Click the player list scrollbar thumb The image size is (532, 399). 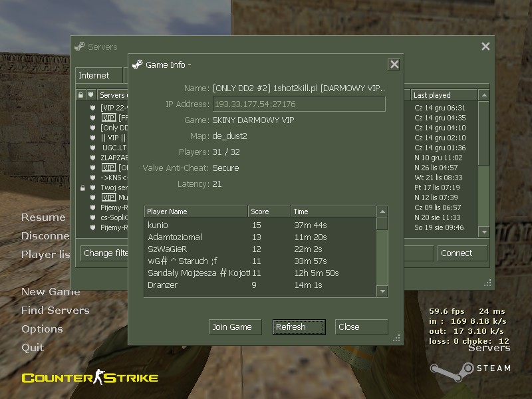click(x=382, y=224)
